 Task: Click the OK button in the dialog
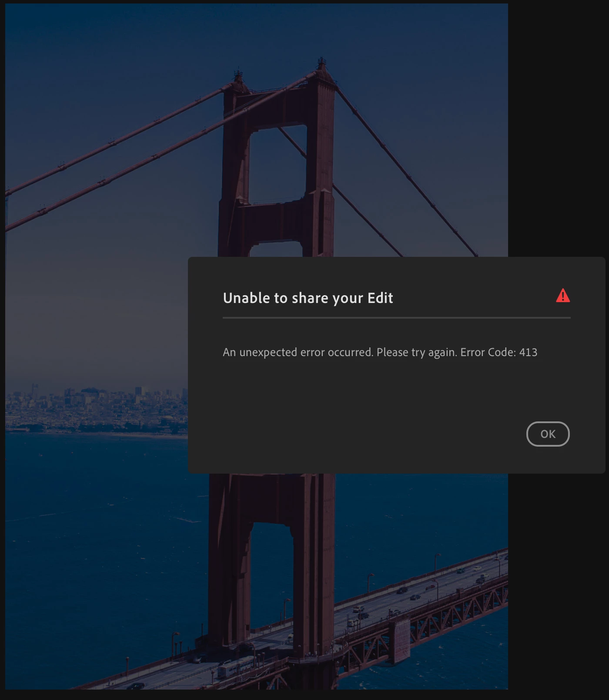tap(548, 434)
